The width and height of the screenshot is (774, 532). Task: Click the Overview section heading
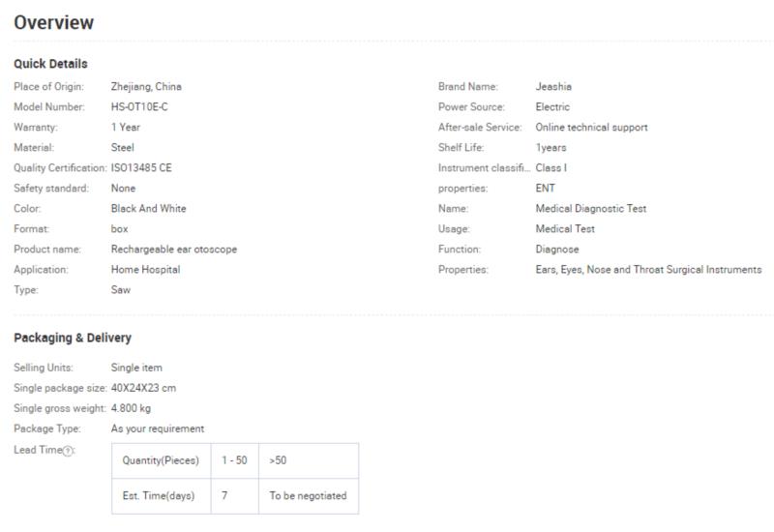point(54,22)
